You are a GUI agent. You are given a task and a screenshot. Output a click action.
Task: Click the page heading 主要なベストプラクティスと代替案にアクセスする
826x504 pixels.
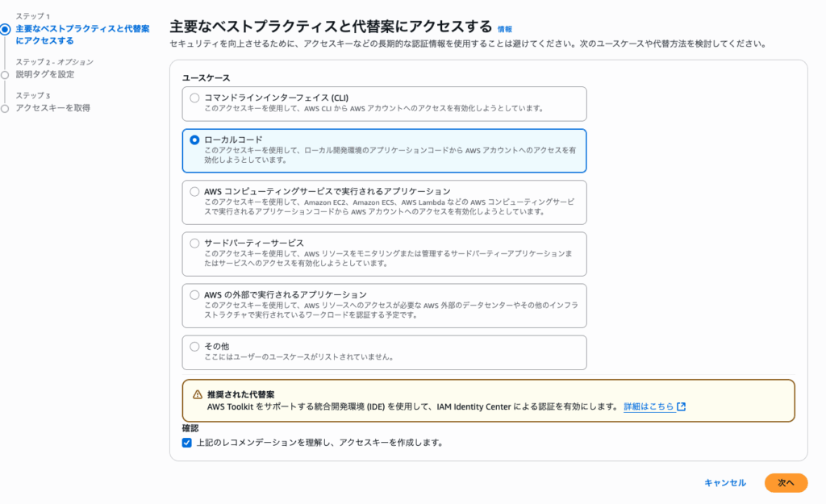(x=331, y=27)
